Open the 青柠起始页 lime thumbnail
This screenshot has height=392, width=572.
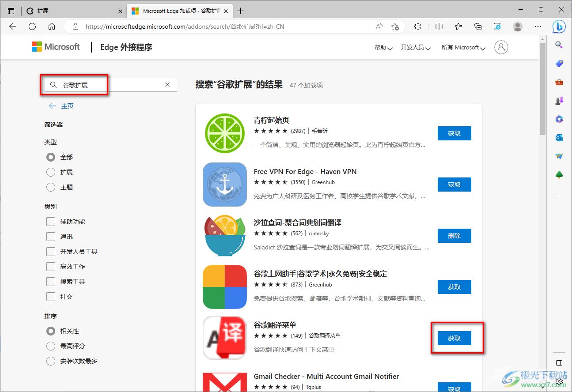click(x=225, y=133)
